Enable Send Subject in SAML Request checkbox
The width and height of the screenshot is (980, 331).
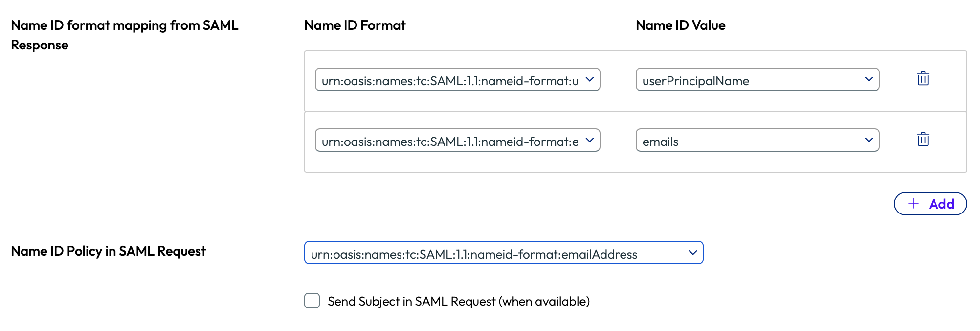[312, 301]
